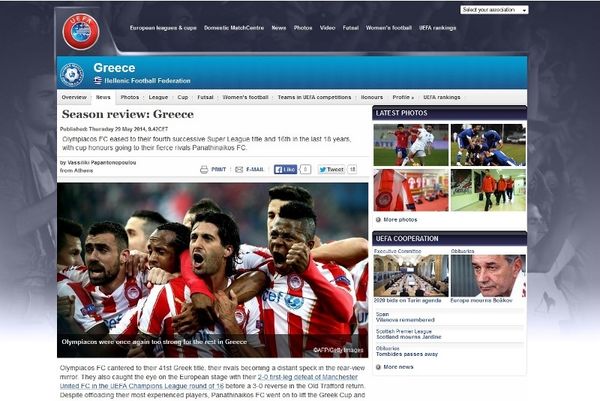Open the Select your association dropdown
This screenshot has height=401, width=600.
[494, 10]
